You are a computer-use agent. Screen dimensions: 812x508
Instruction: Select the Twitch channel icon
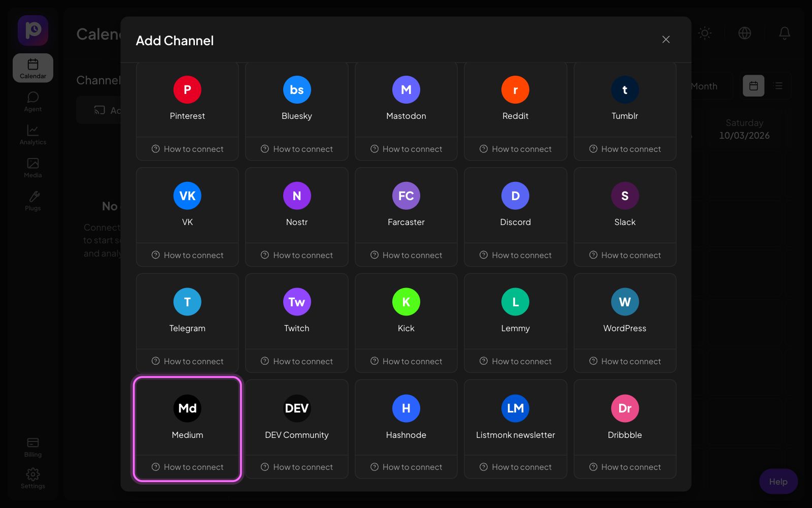[297, 302]
